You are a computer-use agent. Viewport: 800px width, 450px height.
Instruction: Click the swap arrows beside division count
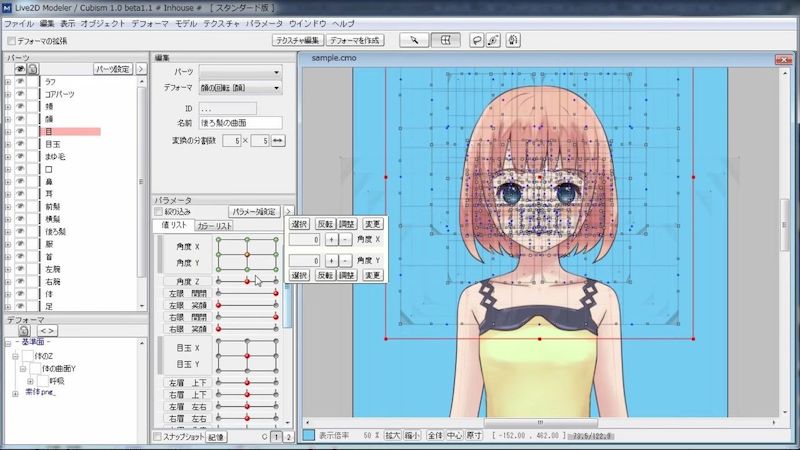click(x=278, y=140)
